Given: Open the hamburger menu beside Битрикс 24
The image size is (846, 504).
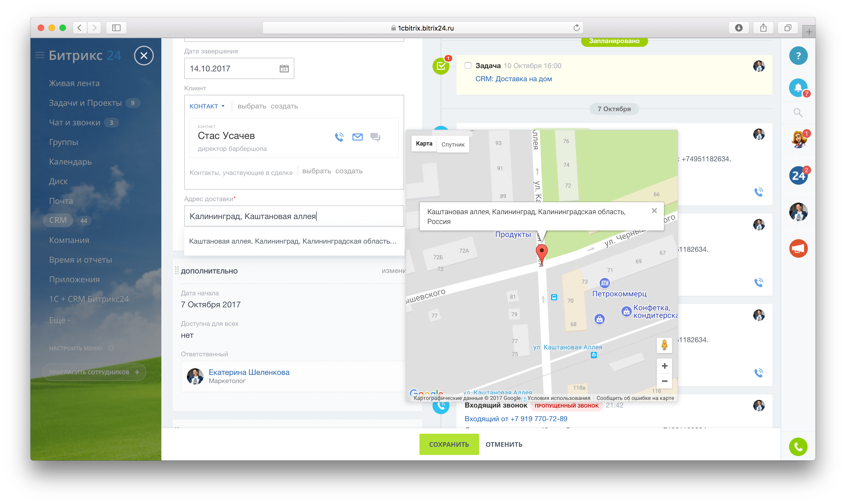Looking at the screenshot, I should (40, 55).
